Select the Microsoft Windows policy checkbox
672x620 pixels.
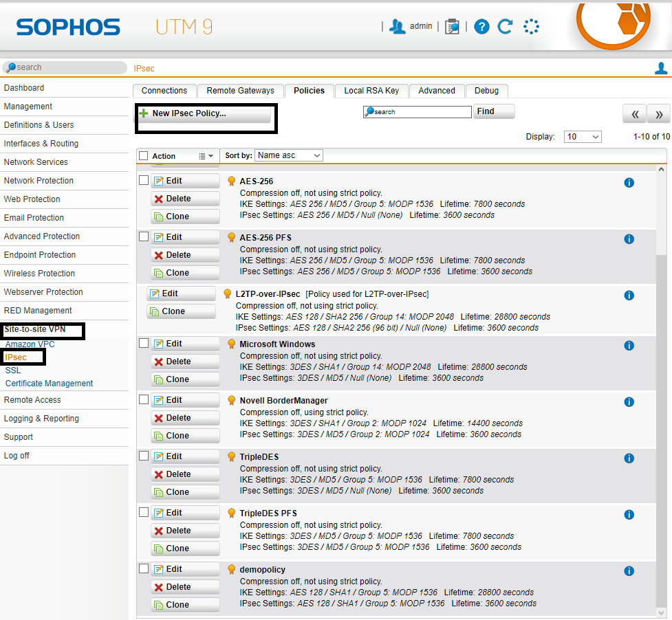pos(144,344)
